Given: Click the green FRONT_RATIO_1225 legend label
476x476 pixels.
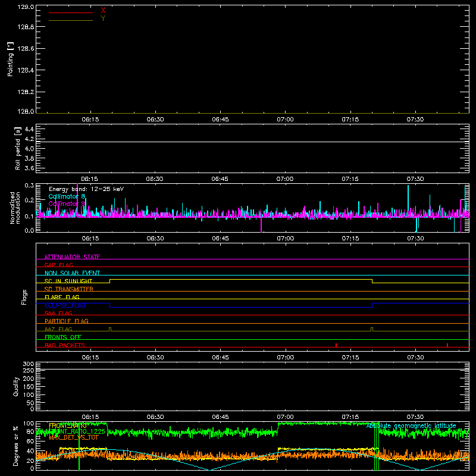Looking at the screenshot, I should [77, 431].
